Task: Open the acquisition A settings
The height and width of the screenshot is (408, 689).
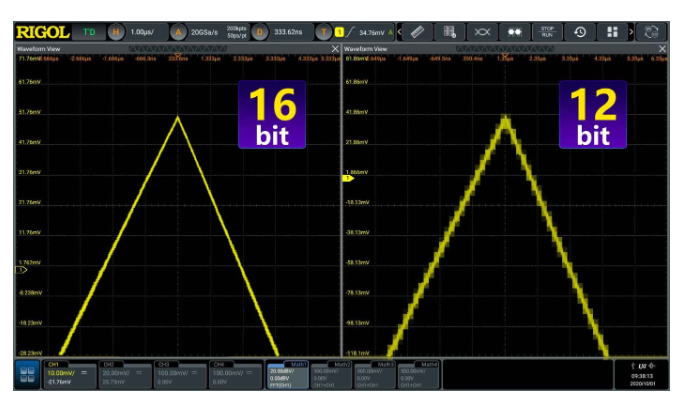Action: [178, 32]
